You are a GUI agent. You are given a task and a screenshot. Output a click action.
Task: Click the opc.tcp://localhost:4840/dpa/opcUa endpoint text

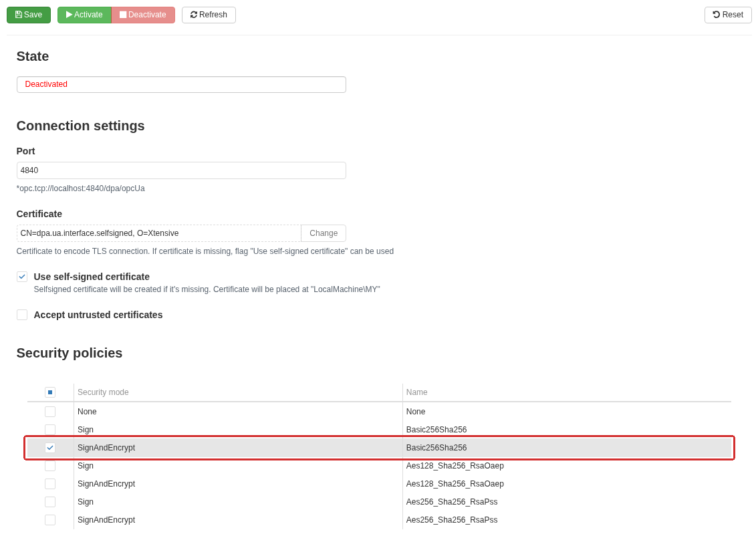[x=80, y=188]
